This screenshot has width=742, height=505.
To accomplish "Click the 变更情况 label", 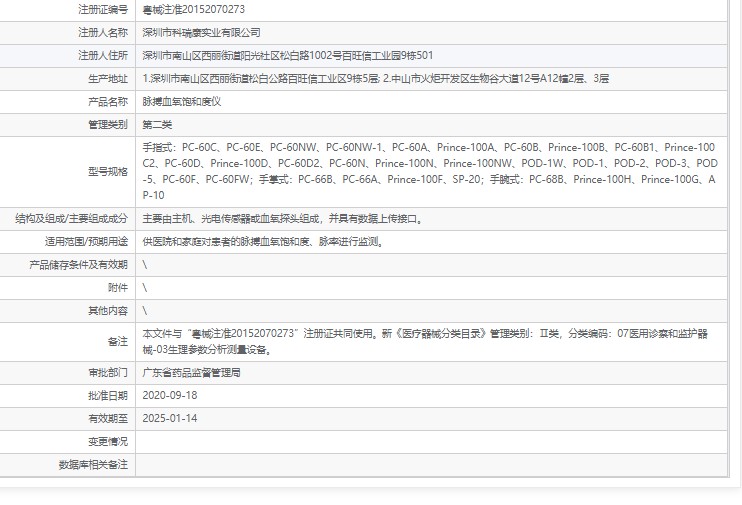I will [108, 442].
